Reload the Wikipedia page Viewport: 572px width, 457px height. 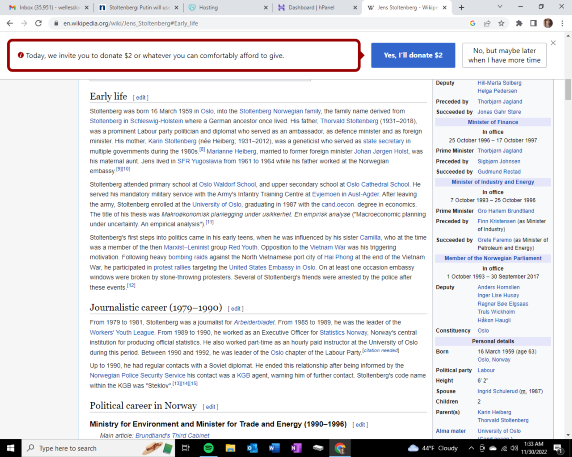tap(38, 23)
